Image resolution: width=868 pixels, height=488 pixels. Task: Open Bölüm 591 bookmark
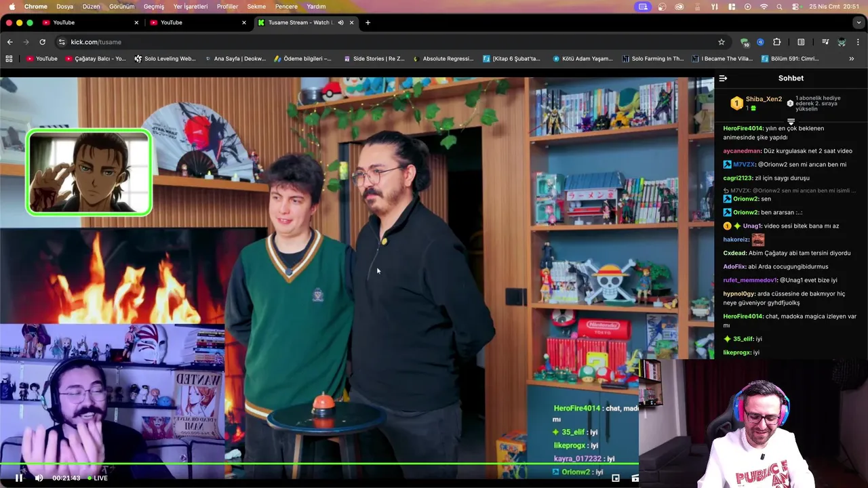(790, 59)
